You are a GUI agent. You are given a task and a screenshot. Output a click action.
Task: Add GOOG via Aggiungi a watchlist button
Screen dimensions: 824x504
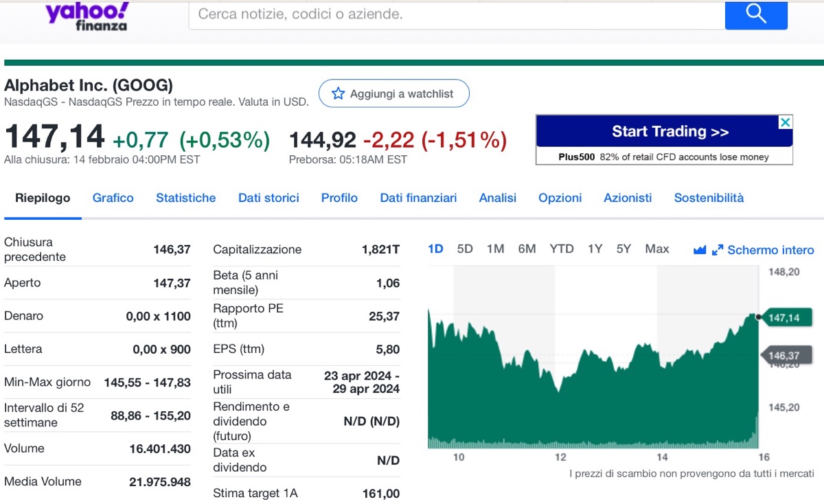[394, 93]
